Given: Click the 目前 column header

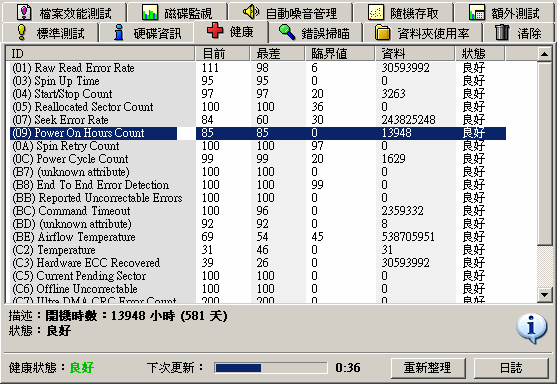Looking at the screenshot, I should click(x=222, y=54).
